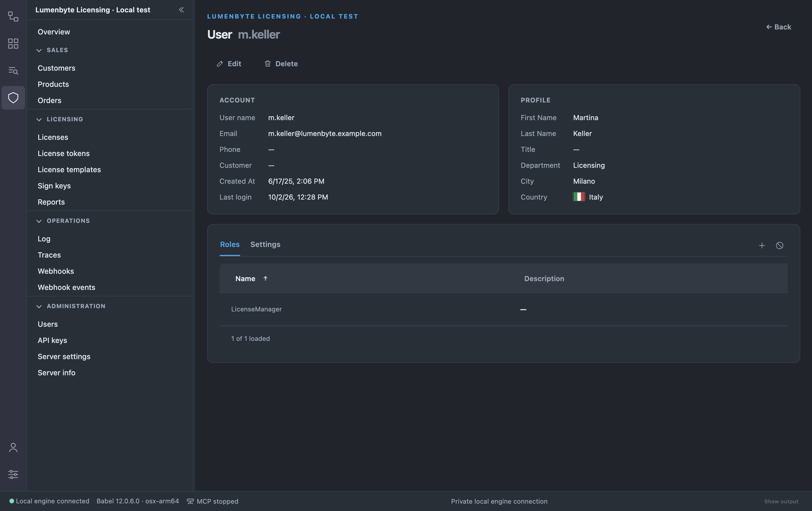The image size is (812, 511).
Task: Click the MCP stopped status icon
Action: (x=190, y=501)
